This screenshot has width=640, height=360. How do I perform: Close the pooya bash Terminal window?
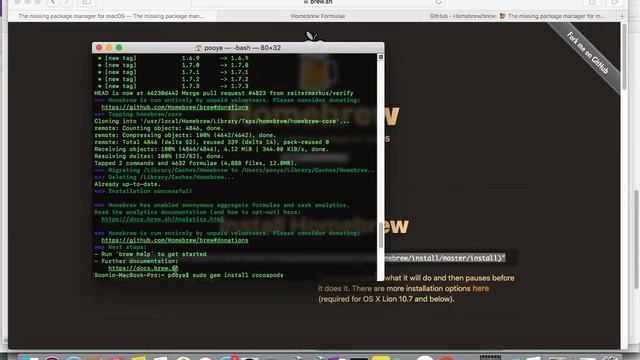[x=99, y=48]
